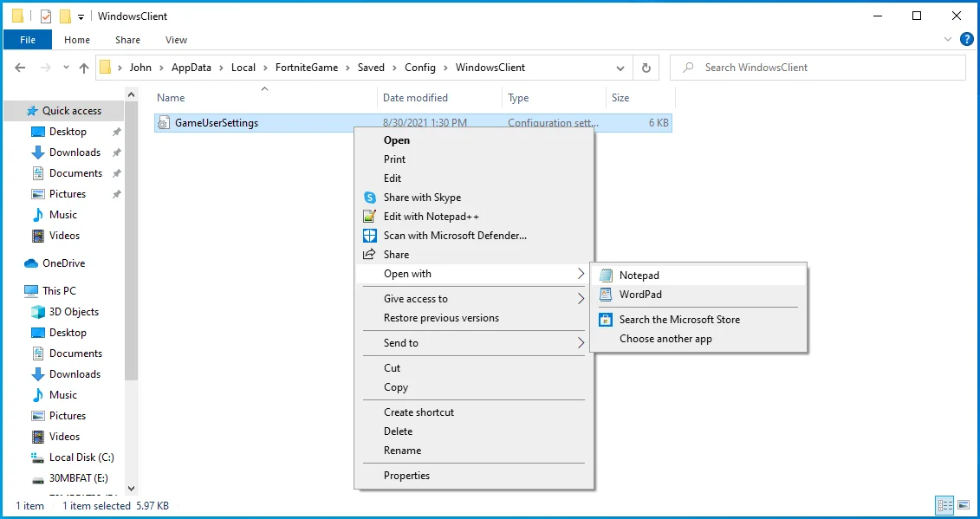Click the Forward navigation arrow
This screenshot has height=519, width=980.
pyautogui.click(x=46, y=68)
